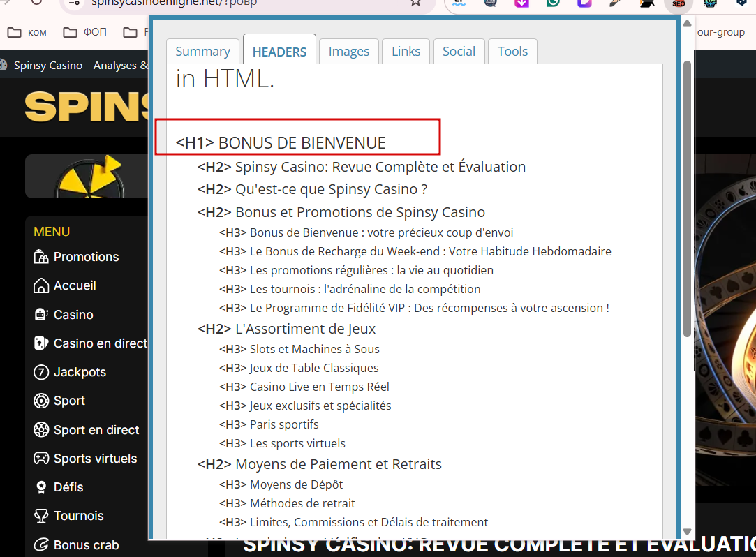Click H3 Les tournois : l'adrénaline row

click(x=350, y=289)
